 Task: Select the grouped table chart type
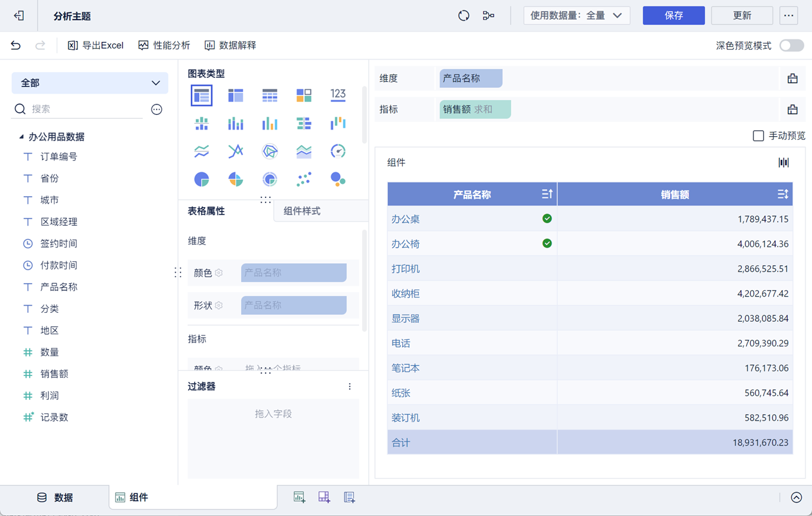[202, 95]
